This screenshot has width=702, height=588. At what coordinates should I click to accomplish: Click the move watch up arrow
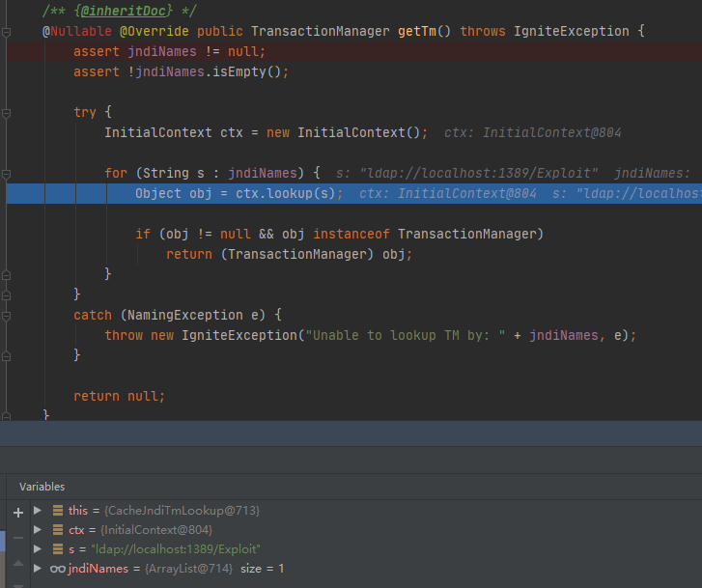pos(16,563)
